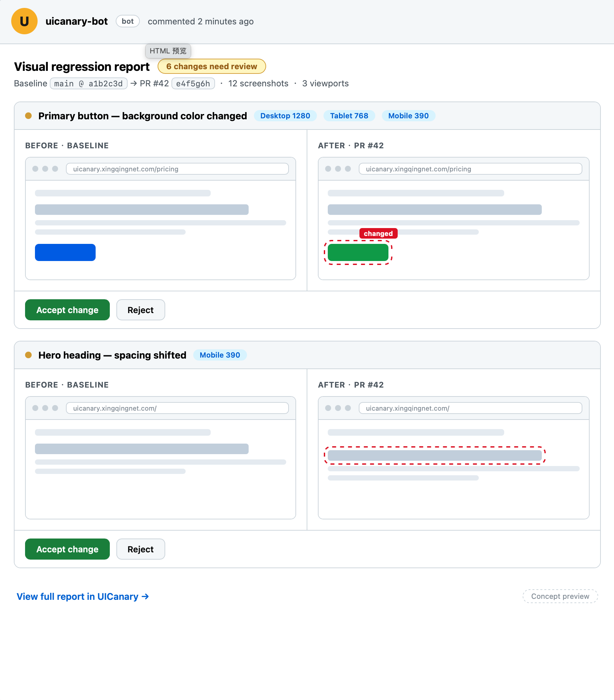Click the uicanary-bot avatar icon
Screen dimensions: 614x700
pyautogui.click(x=24, y=21)
